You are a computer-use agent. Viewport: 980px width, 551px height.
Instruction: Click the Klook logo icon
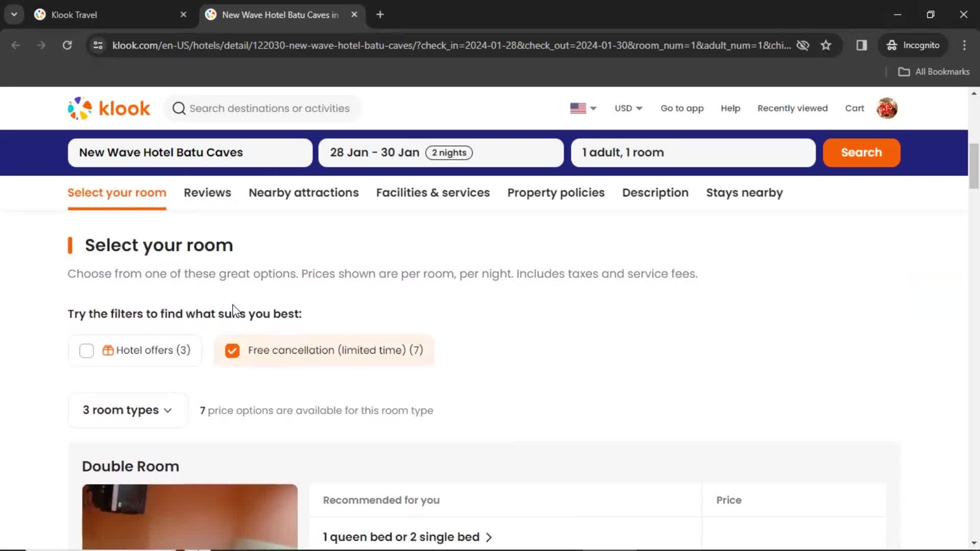pos(80,108)
